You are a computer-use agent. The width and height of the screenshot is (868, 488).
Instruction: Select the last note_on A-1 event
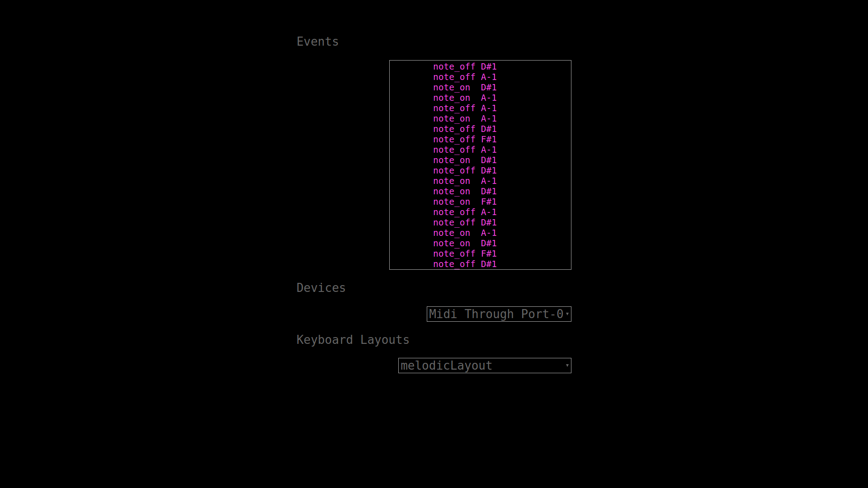click(465, 233)
